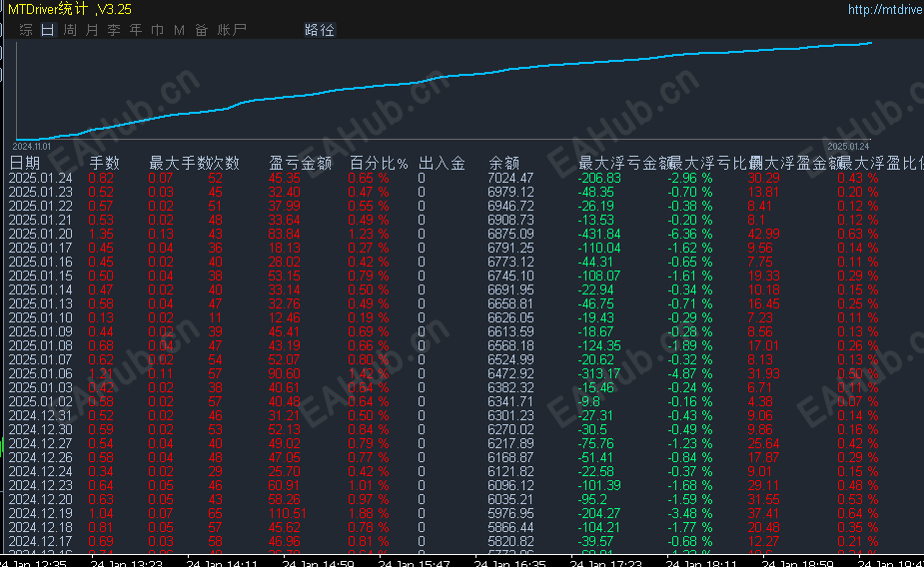Click the 次数 column header
The image size is (924, 567).
pyautogui.click(x=224, y=163)
